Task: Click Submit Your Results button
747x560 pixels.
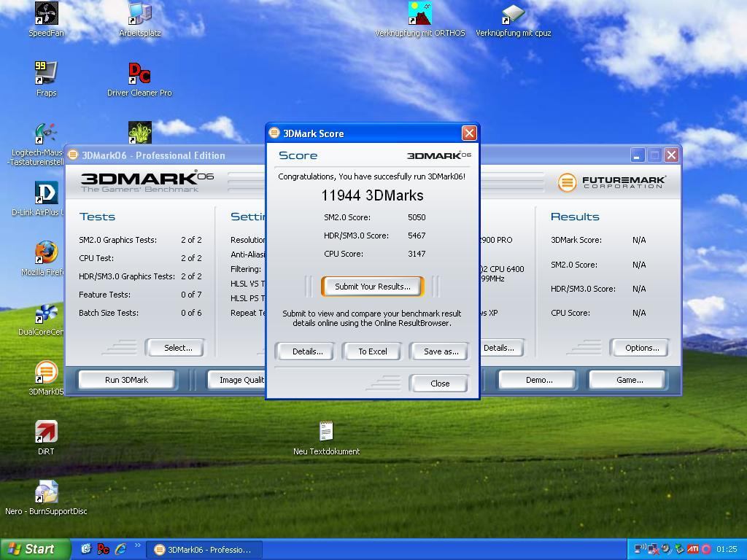Action: (x=373, y=286)
